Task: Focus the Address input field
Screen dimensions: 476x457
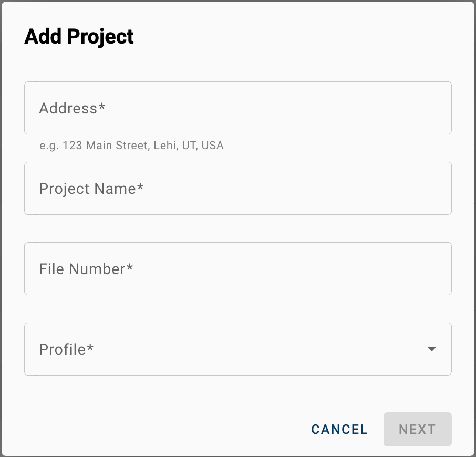Action: [x=238, y=108]
